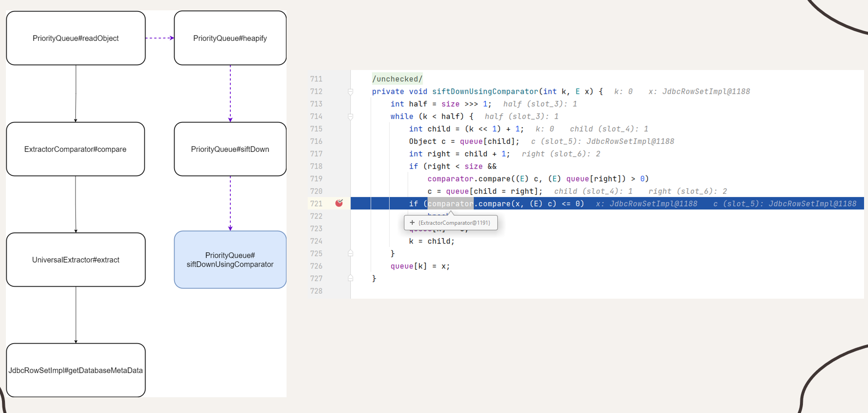Collapse method fold marker at line 712
Screen dimensions: 868x413
351,92
